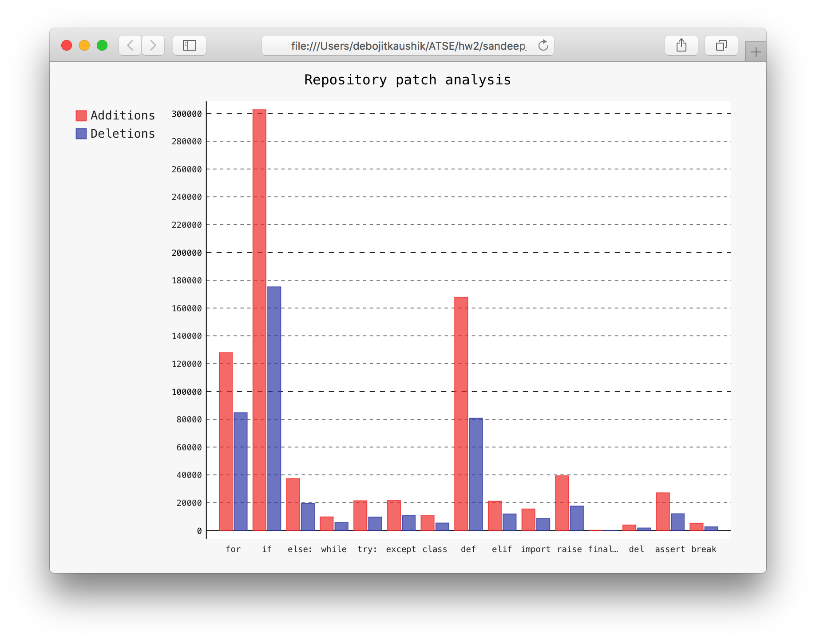Click the 100000 y-axis value
816x644 pixels.
187,392
